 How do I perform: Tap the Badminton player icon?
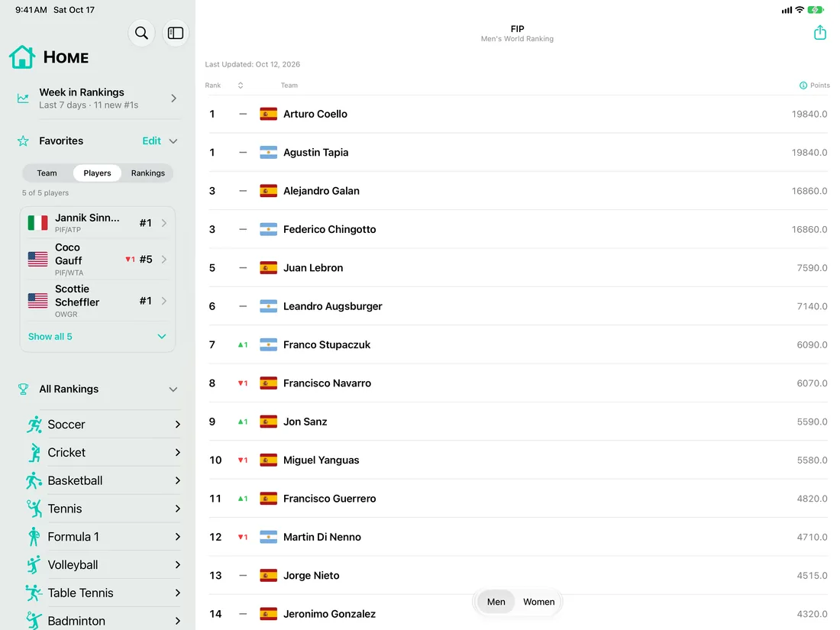coord(34,621)
